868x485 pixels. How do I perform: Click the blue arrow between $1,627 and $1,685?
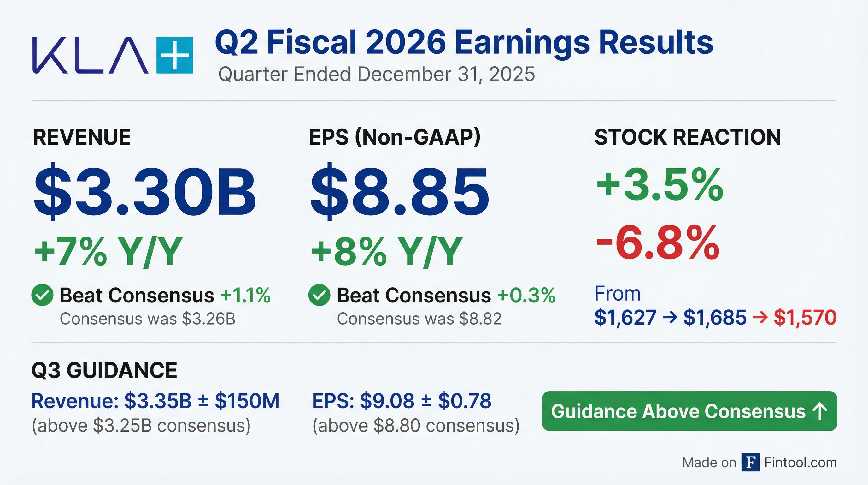click(670, 318)
